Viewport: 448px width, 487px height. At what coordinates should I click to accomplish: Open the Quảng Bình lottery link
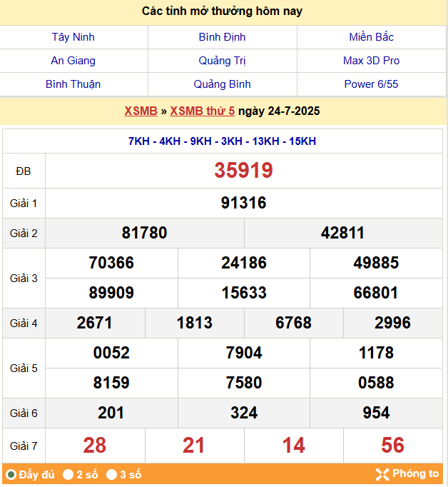pyautogui.click(x=222, y=84)
